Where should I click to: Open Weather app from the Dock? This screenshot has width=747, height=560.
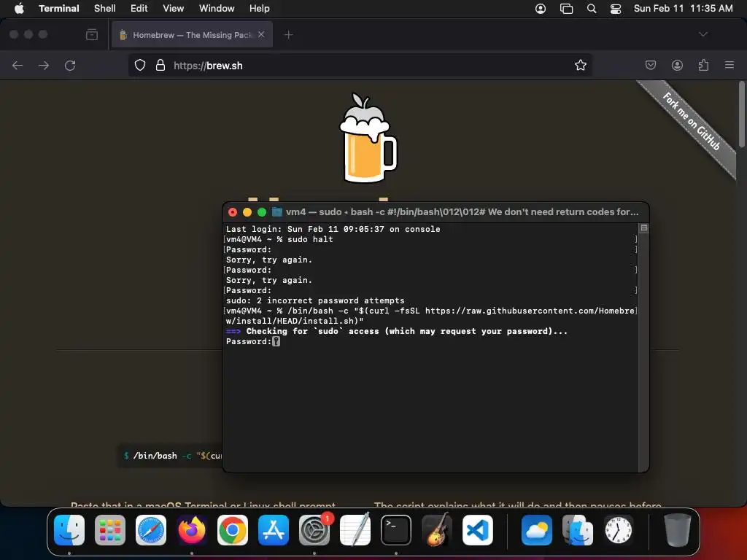coord(537,530)
